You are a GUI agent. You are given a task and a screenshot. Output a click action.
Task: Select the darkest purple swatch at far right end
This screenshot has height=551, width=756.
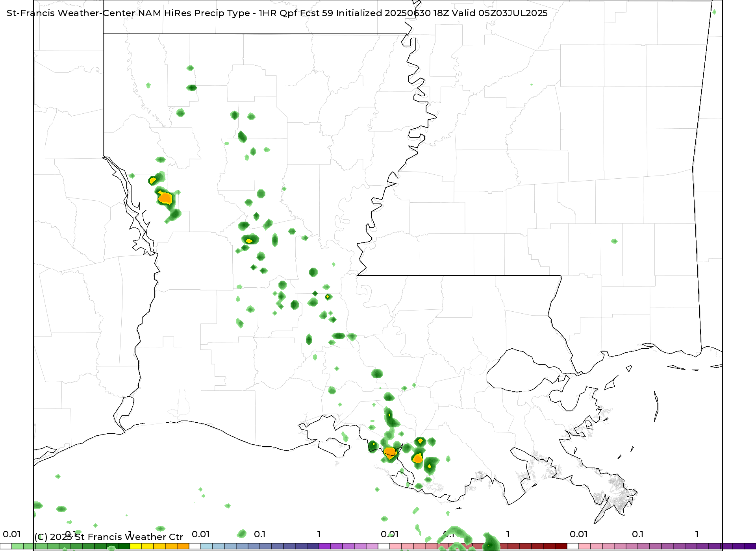click(750, 546)
